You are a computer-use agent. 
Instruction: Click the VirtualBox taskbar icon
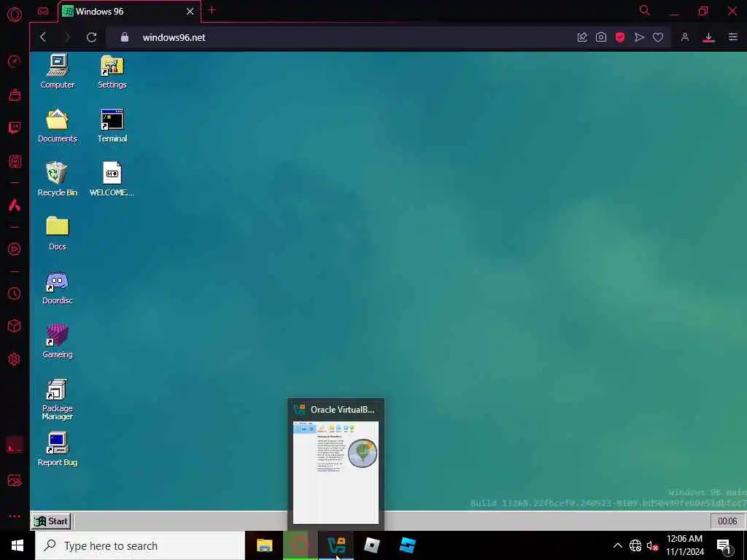(x=336, y=545)
